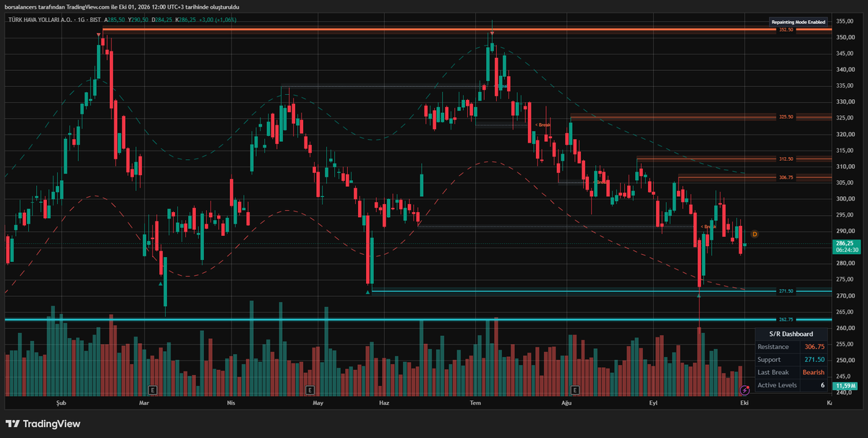Click the 271.50 label on the support line

coord(786,291)
